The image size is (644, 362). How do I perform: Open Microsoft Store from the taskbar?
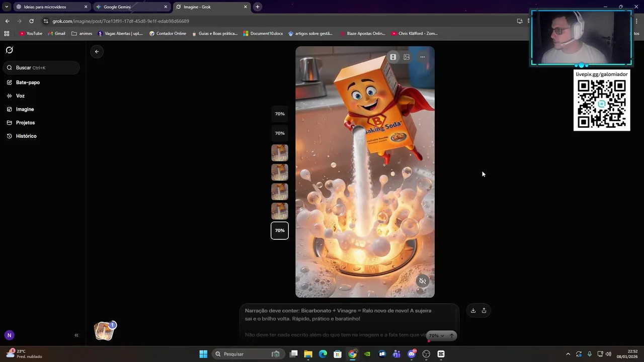click(338, 354)
